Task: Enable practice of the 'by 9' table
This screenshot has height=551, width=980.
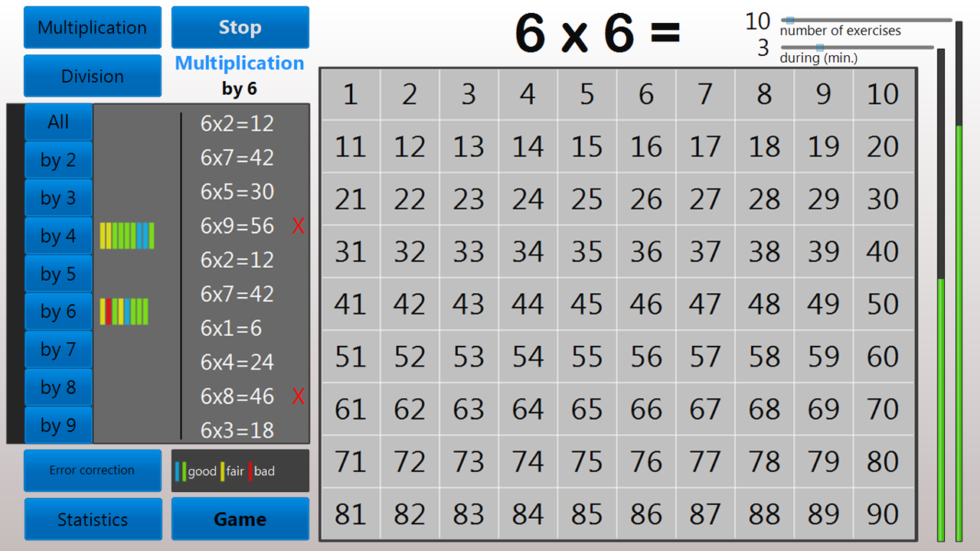Action: click(58, 425)
